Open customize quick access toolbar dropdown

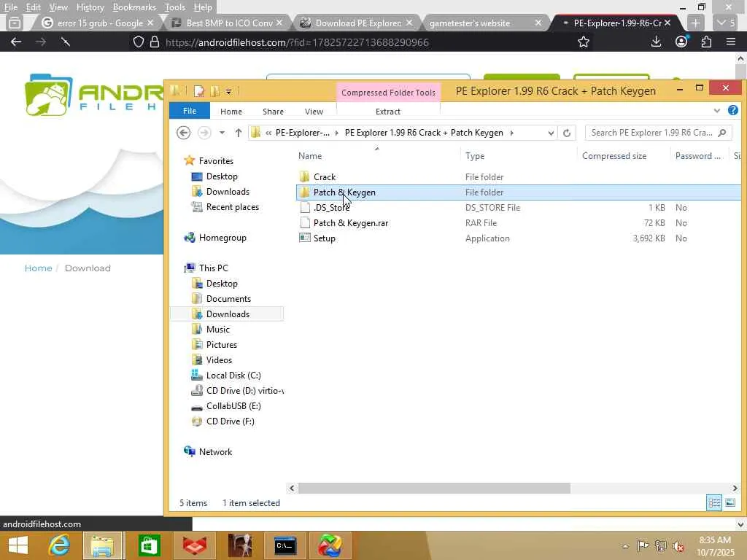[x=228, y=91]
